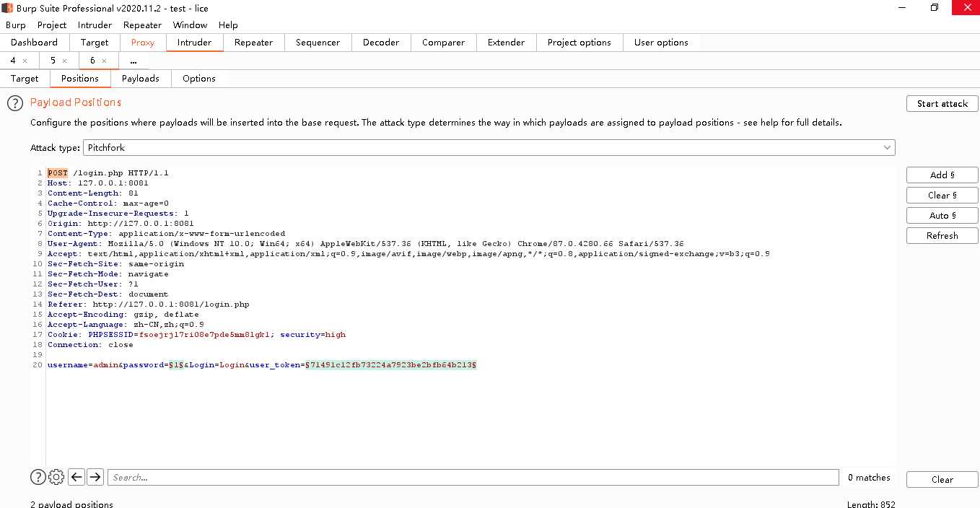Open the Project options tab
Viewport: 980px width, 508px height.
(x=579, y=43)
